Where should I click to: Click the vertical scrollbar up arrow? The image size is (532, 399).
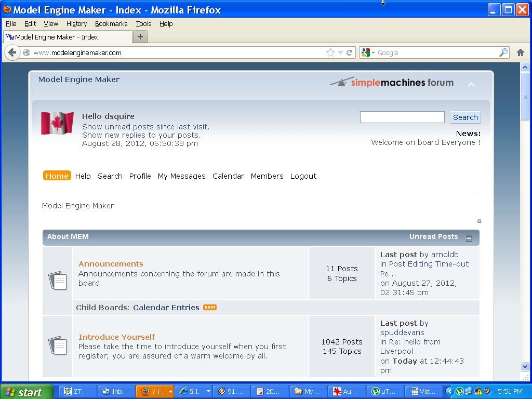pyautogui.click(x=525, y=67)
